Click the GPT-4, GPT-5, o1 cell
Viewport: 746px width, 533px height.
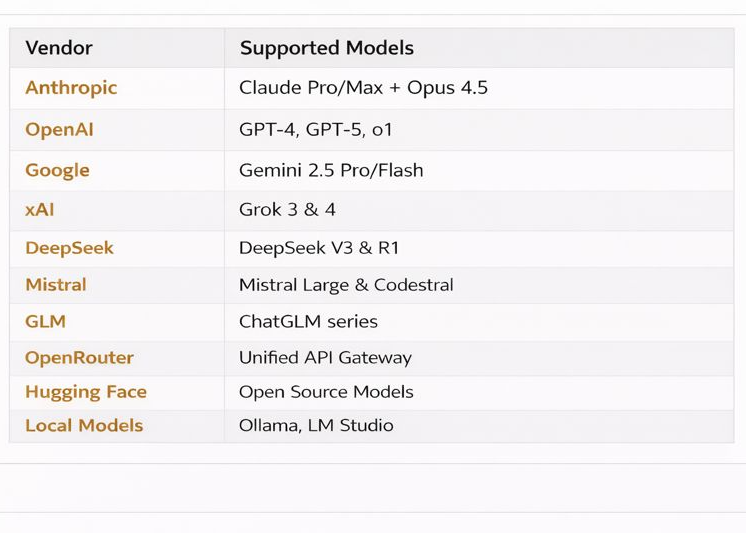(x=316, y=130)
